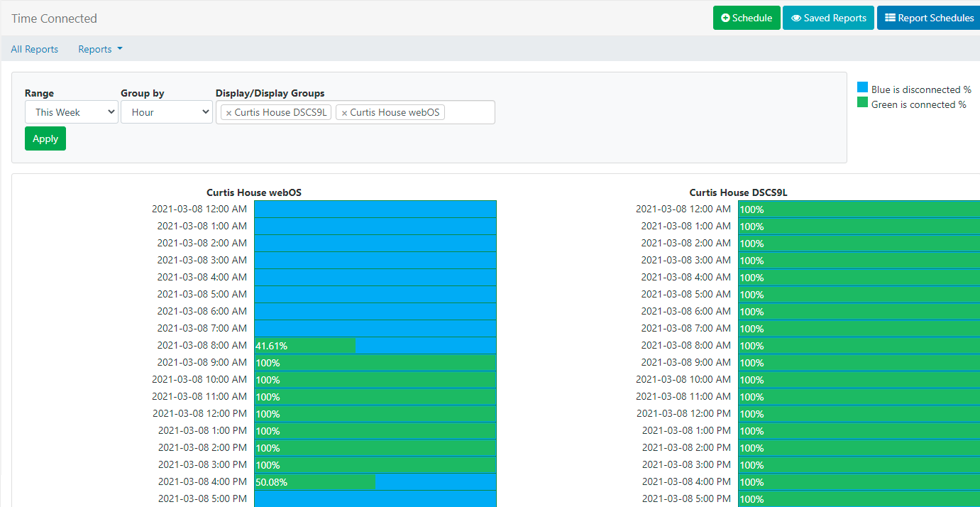Click the Curtis House DSCS9L chart title
980x507 pixels.
pos(738,192)
